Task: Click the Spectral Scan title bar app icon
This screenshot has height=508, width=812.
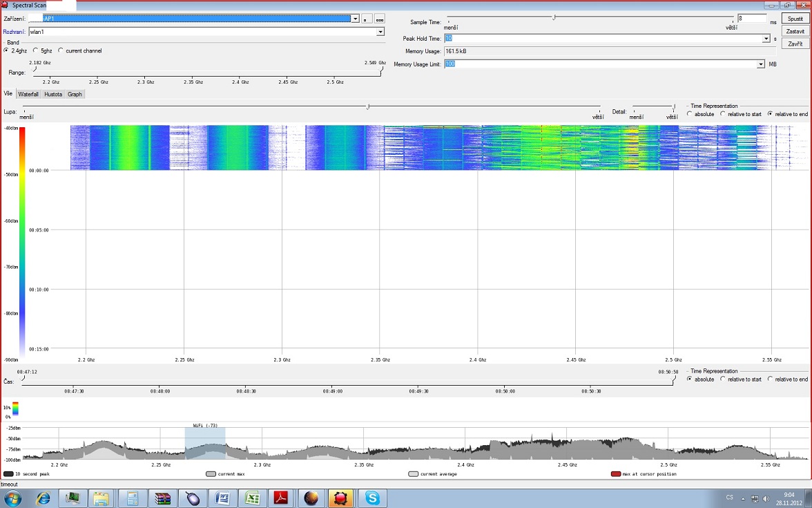Action: [6, 5]
